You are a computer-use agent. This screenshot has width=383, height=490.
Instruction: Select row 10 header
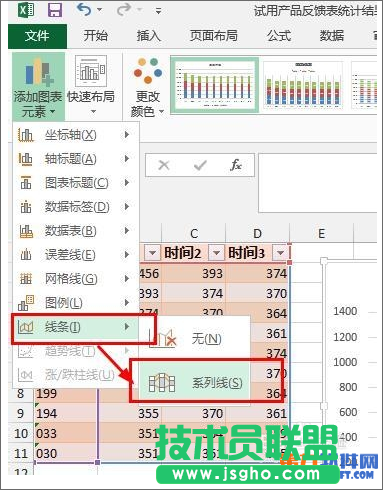tap(21, 433)
